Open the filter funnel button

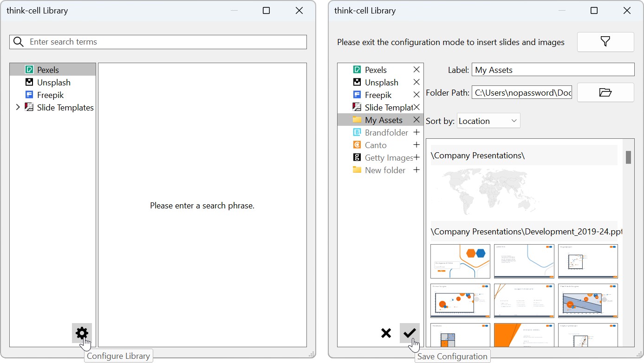coord(605,42)
